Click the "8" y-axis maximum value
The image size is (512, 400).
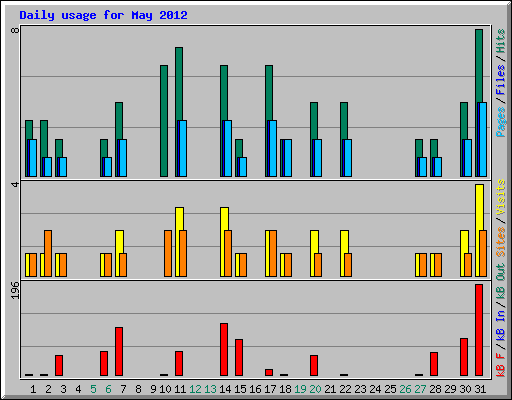(x=15, y=30)
